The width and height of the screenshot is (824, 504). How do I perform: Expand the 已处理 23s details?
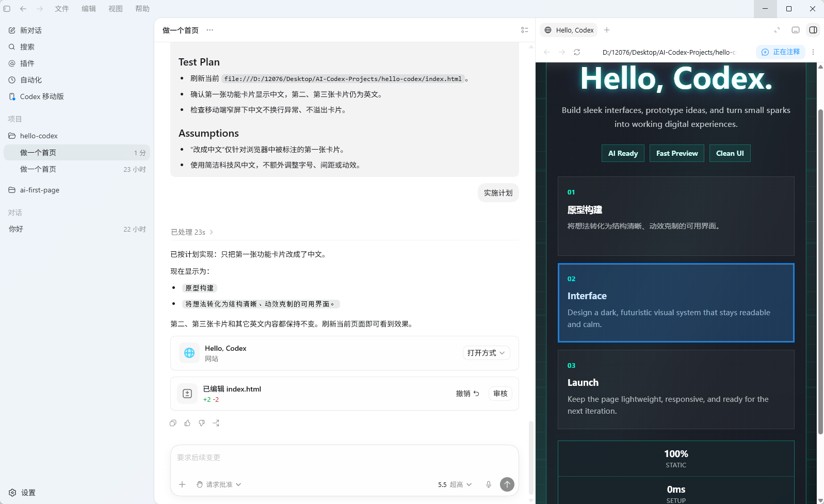pos(192,232)
